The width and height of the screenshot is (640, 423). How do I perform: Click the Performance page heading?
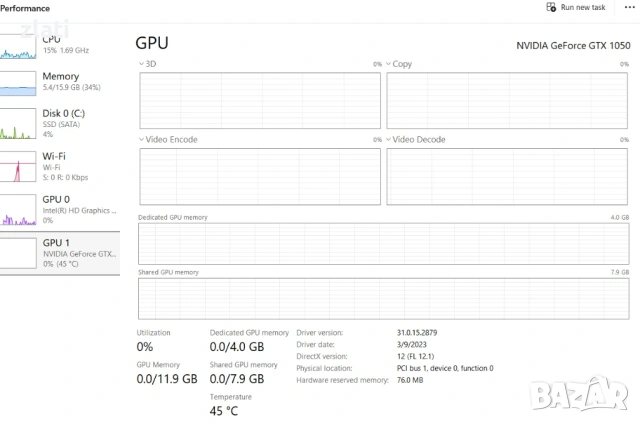25,8
